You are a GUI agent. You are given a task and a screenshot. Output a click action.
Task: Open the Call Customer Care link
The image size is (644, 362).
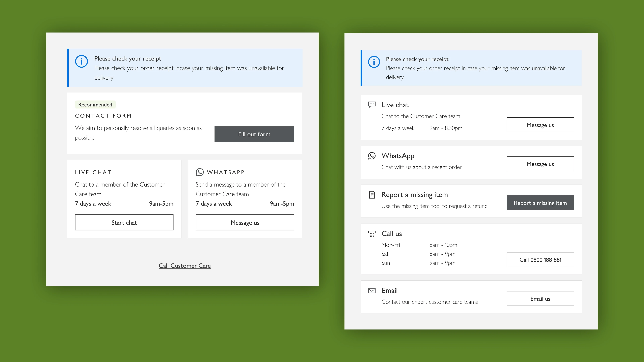pos(185,266)
